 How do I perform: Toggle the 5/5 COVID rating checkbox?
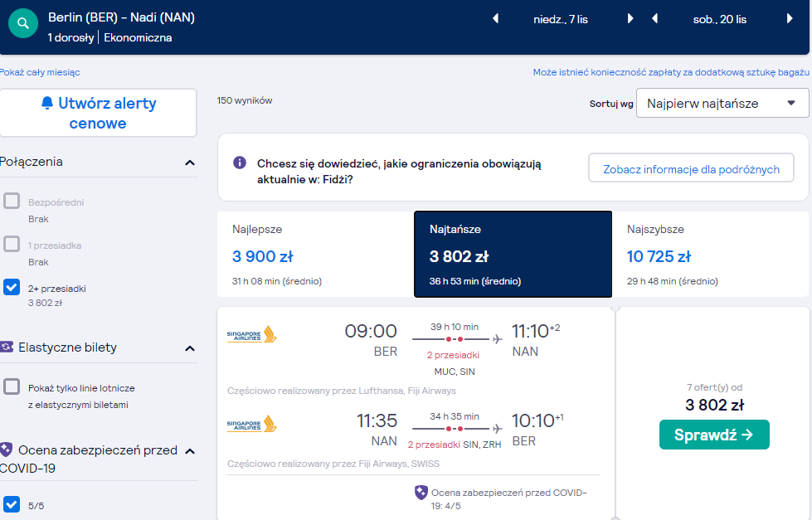point(12,504)
